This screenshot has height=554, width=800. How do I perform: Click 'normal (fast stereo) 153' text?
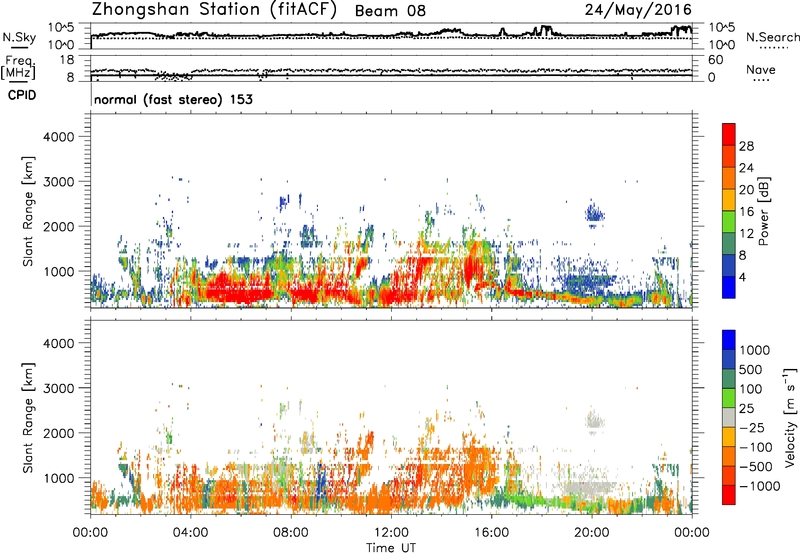click(173, 99)
